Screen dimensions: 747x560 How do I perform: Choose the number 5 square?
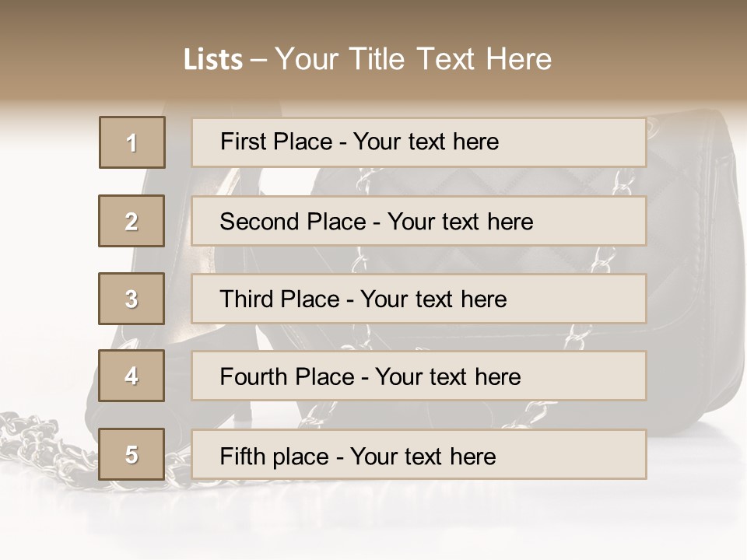pos(132,454)
